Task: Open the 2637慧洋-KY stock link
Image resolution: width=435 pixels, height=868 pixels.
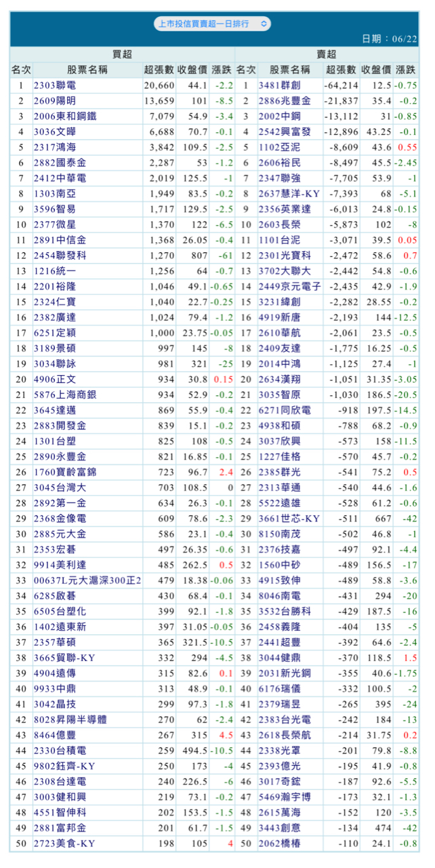Action: click(289, 194)
